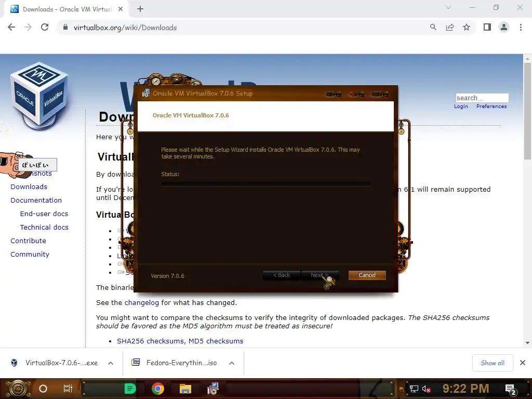Open the green notes app on taskbar

(130, 389)
